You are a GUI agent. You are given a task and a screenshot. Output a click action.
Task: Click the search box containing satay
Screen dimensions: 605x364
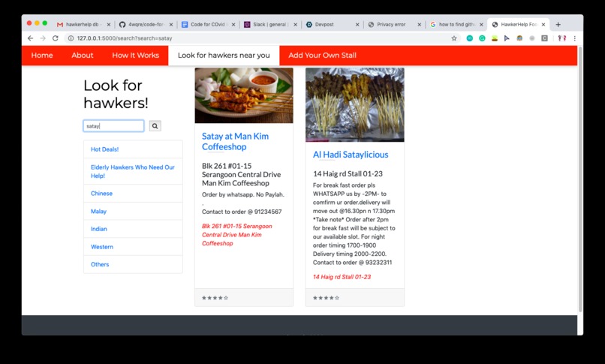click(113, 125)
